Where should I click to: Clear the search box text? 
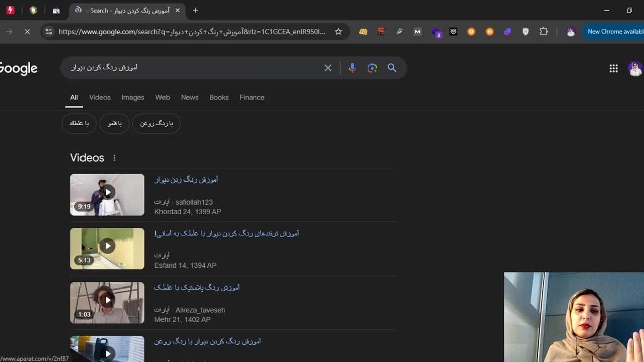point(328,68)
